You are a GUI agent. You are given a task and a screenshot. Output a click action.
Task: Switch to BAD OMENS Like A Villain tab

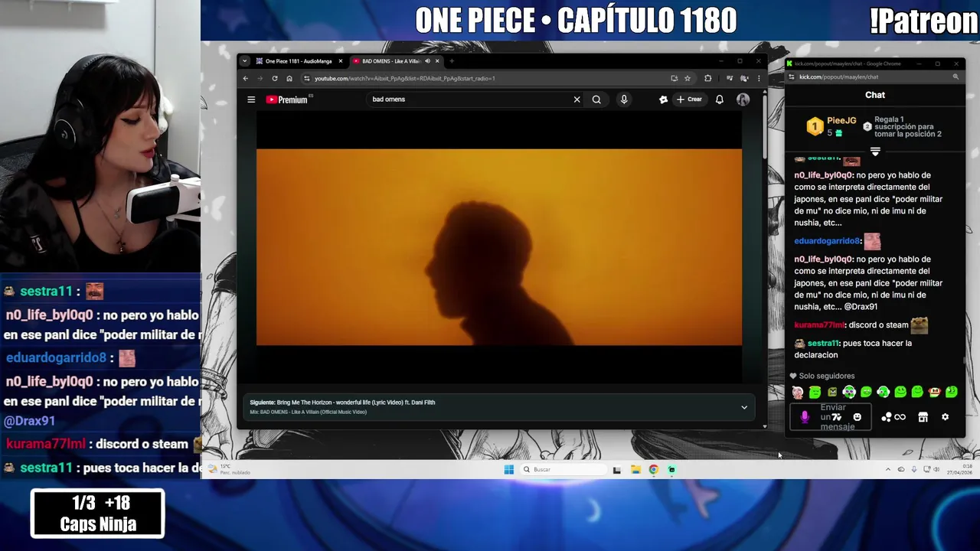pos(390,61)
